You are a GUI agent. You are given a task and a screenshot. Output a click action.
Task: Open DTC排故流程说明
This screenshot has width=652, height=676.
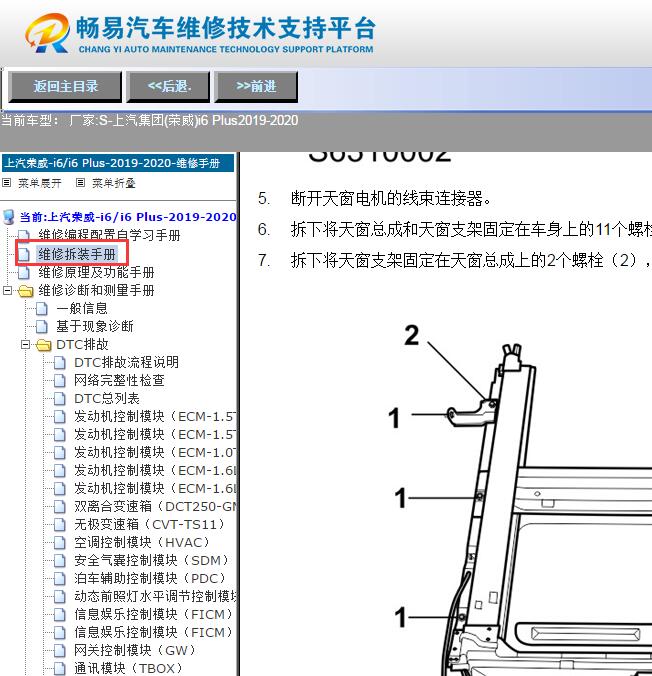[126, 362]
